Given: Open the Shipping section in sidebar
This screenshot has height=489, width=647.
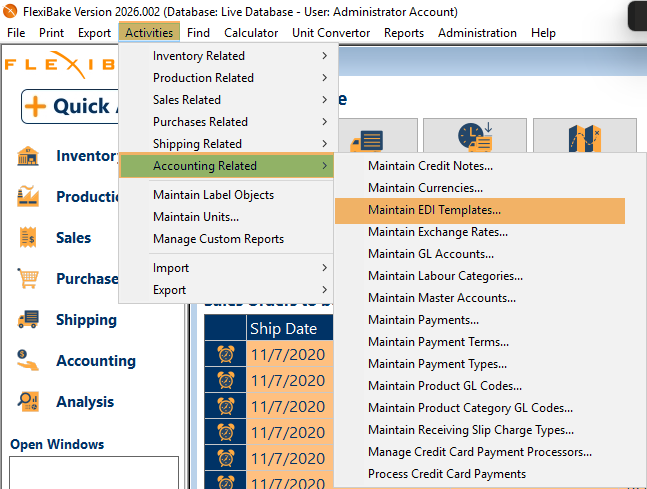Looking at the screenshot, I should pos(86,320).
